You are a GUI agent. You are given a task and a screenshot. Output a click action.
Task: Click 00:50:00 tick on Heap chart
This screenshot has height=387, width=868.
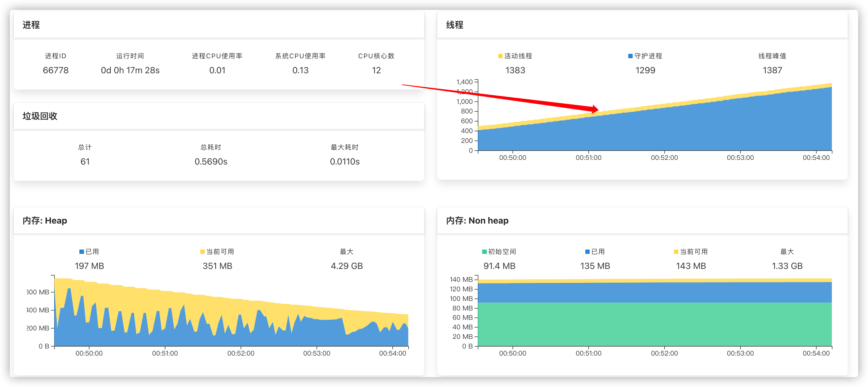[x=89, y=353]
